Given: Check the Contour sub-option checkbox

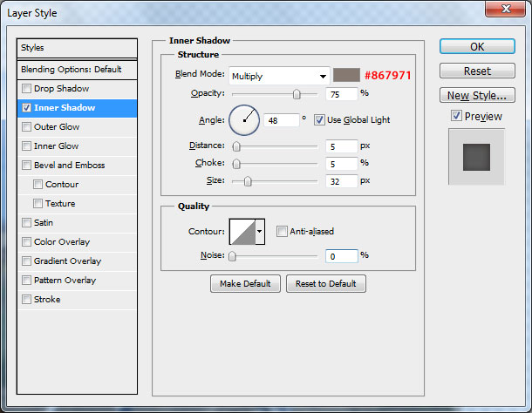Looking at the screenshot, I should (38, 185).
